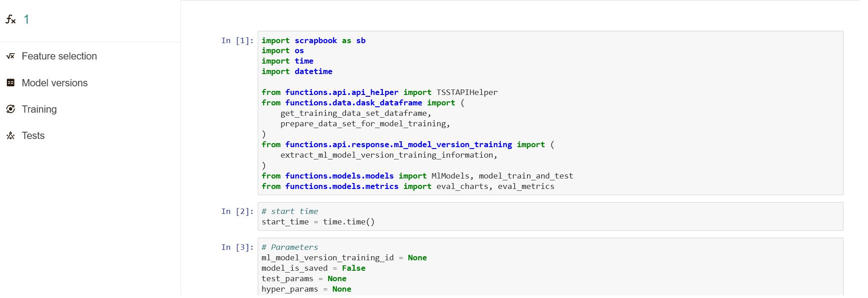This screenshot has width=868, height=298.
Task: Click the Feature selection square-root icon
Action: point(10,56)
